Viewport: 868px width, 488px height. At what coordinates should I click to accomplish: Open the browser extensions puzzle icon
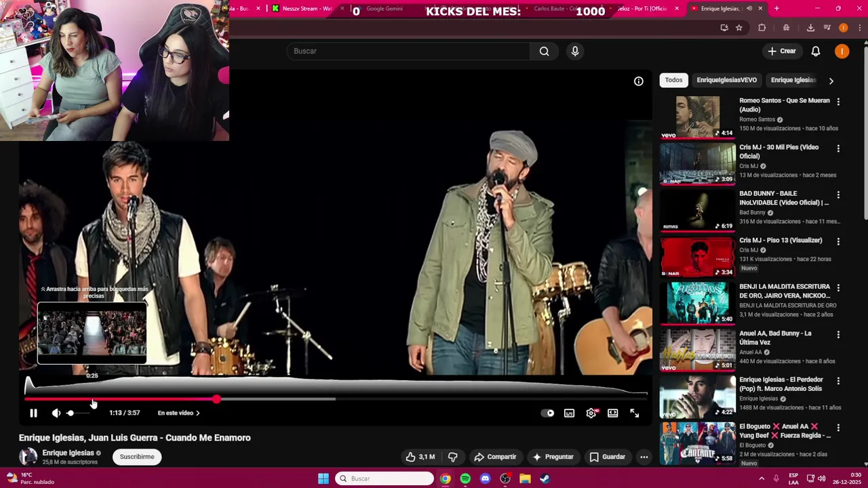pos(762,28)
